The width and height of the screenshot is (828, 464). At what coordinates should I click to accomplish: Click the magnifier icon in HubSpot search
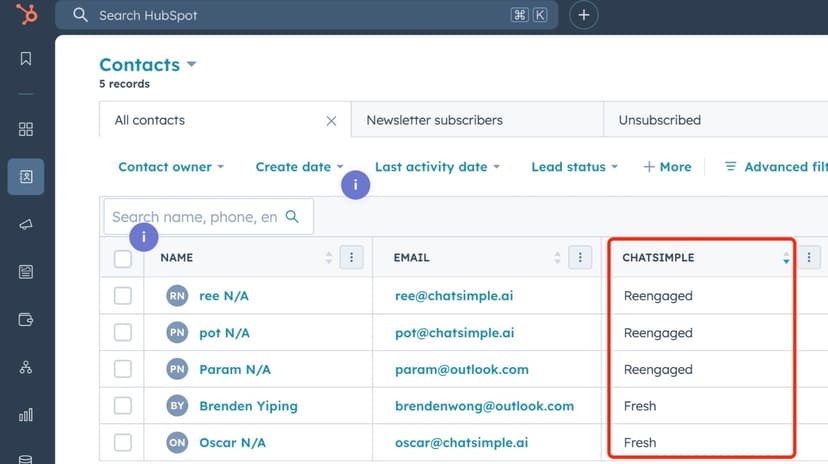80,15
